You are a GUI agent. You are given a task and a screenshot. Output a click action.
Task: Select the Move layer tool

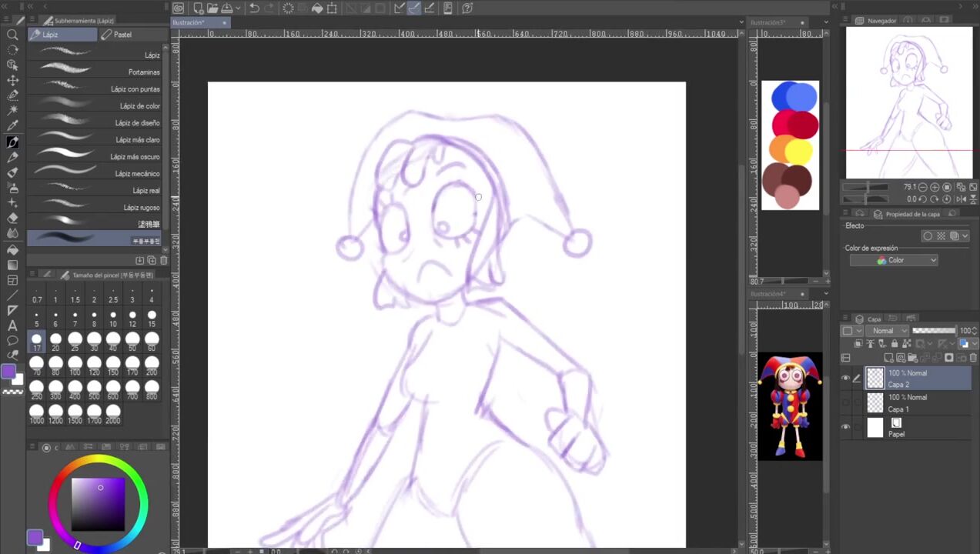(12, 80)
